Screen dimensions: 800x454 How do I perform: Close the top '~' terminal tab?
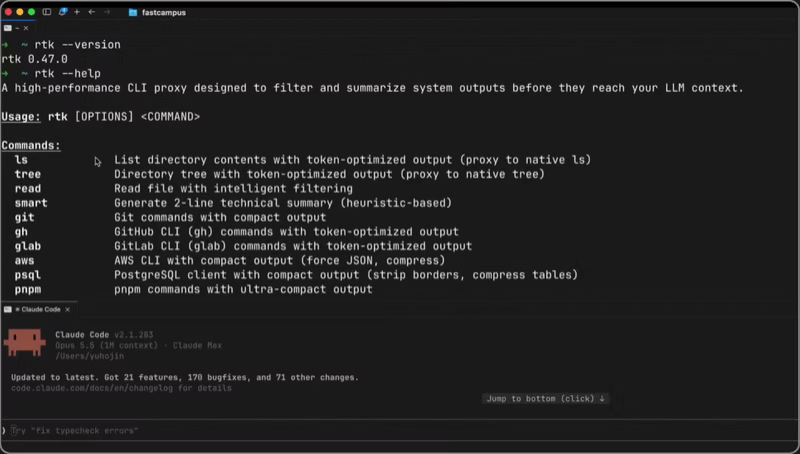pos(26,28)
